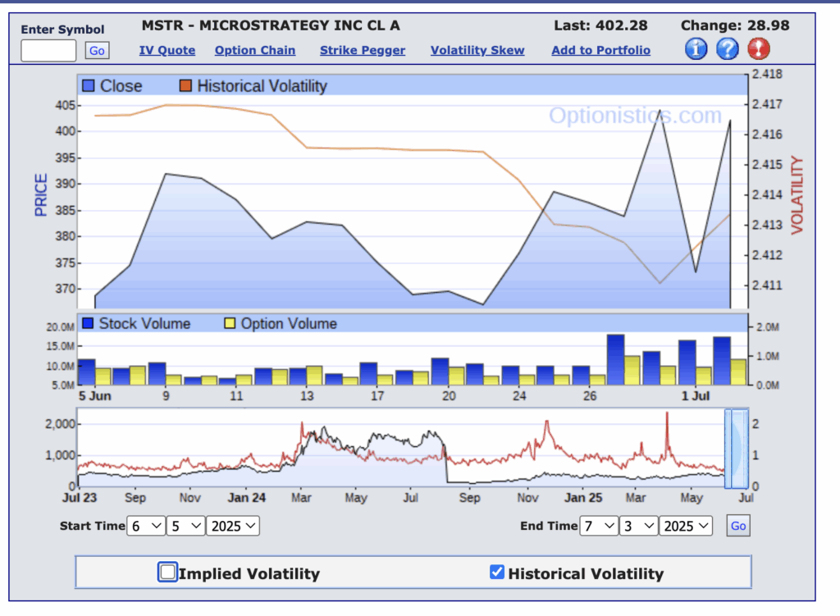Open the Start Time month dropdown
Image resolution: width=840 pixels, height=616 pixels.
coord(146,526)
